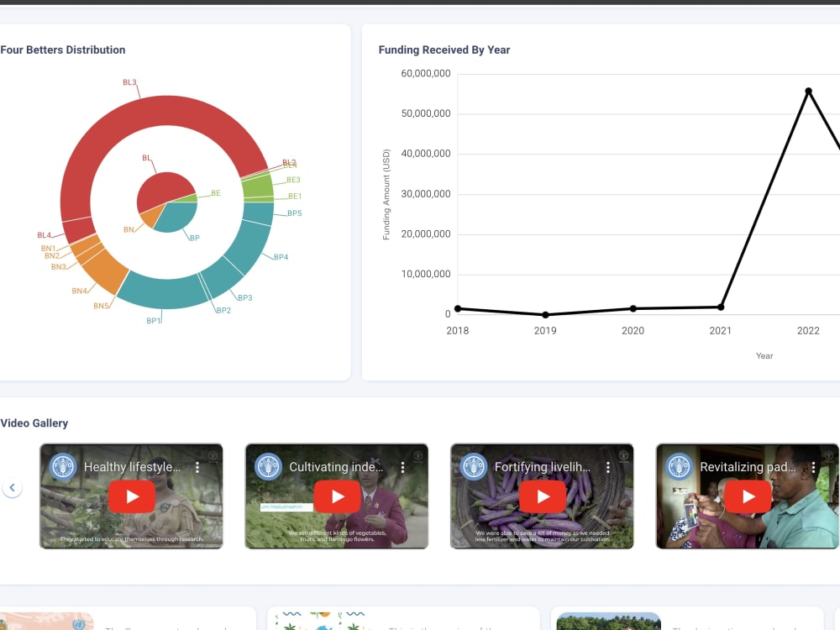
Task: Click FAO channel logo on Revitalizing pad... video
Action: 679,466
